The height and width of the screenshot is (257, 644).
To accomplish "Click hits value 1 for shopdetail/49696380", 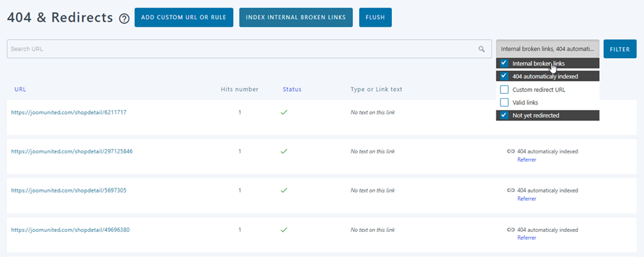I will point(240,230).
